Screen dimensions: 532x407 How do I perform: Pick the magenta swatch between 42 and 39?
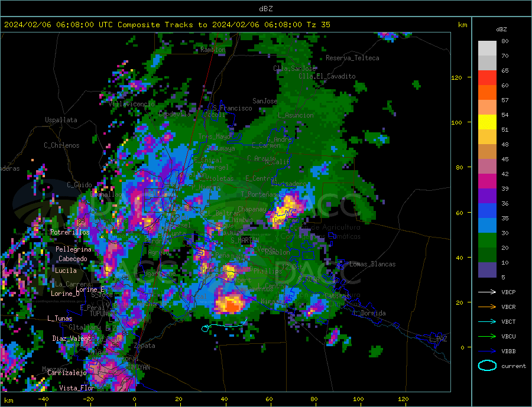click(x=487, y=181)
